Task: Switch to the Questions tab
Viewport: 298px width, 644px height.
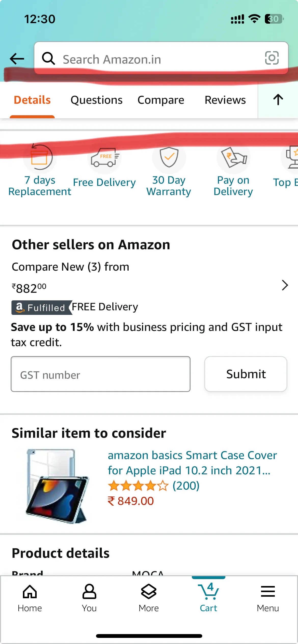Action: coord(96,100)
